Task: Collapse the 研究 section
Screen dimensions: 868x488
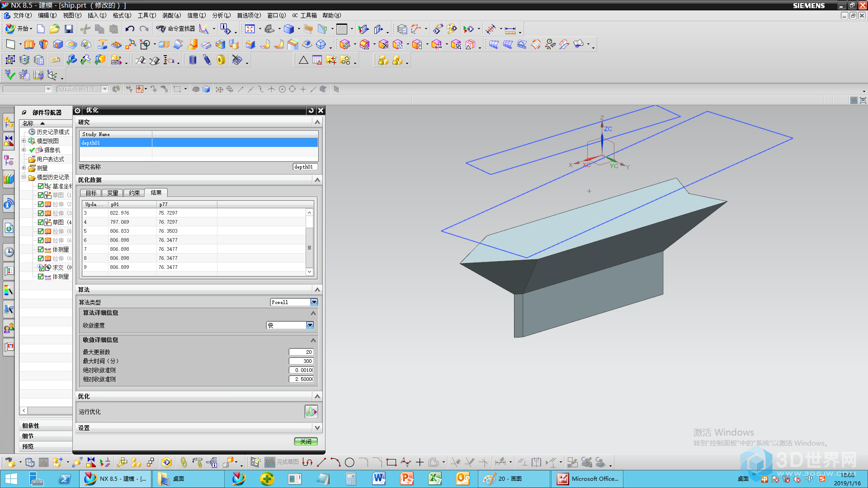Action: click(x=317, y=122)
